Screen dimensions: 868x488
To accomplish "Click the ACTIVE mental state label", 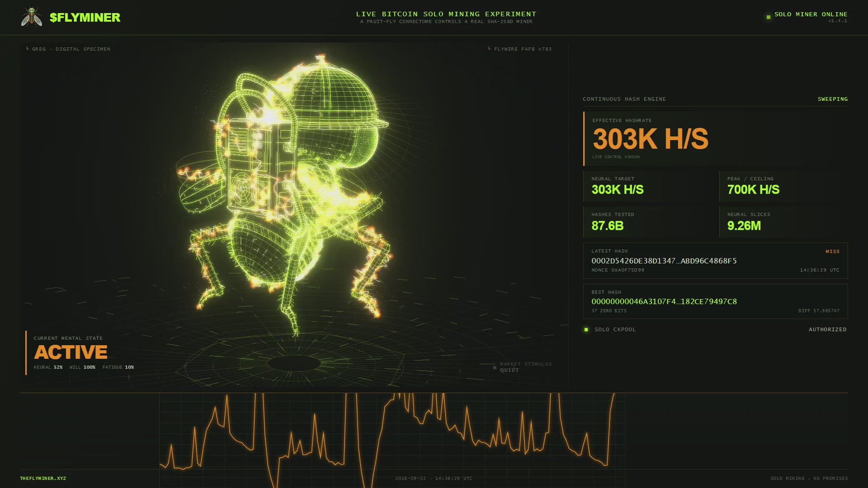I will coord(71,352).
